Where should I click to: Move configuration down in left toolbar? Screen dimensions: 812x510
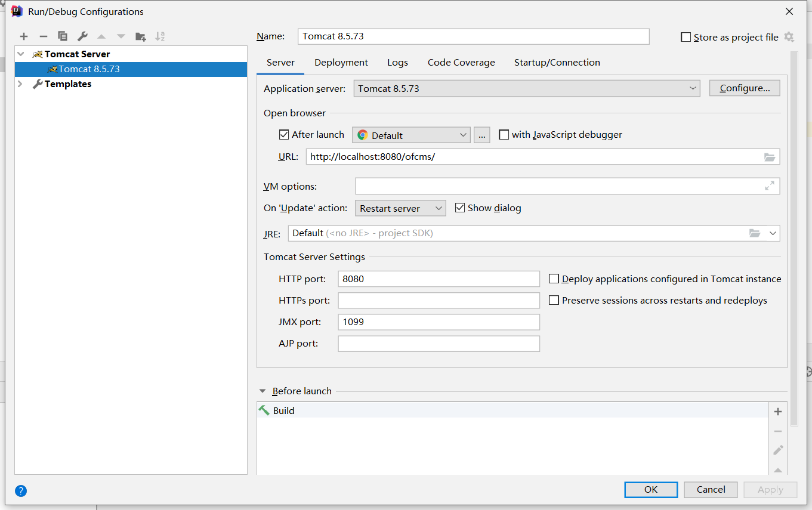coord(121,36)
